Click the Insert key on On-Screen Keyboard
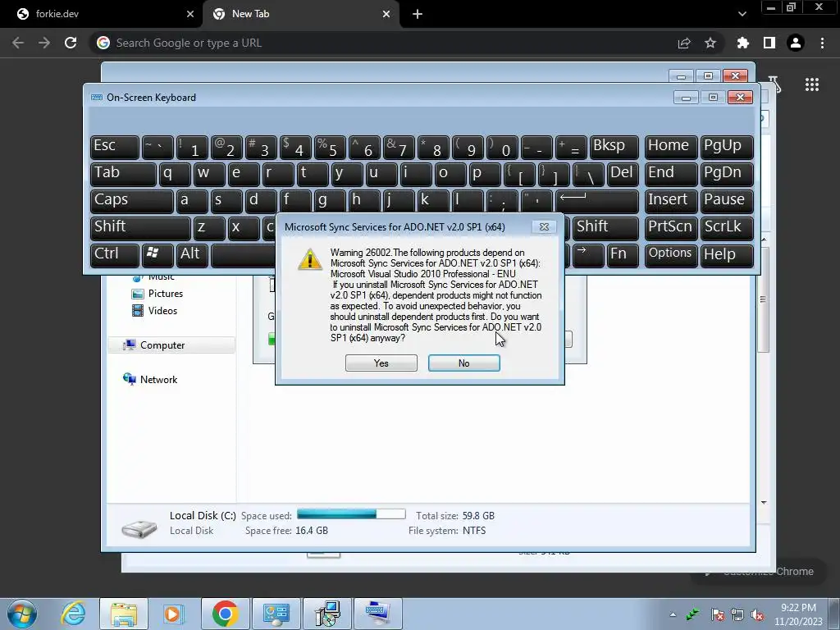The height and width of the screenshot is (630, 840). coord(671,200)
